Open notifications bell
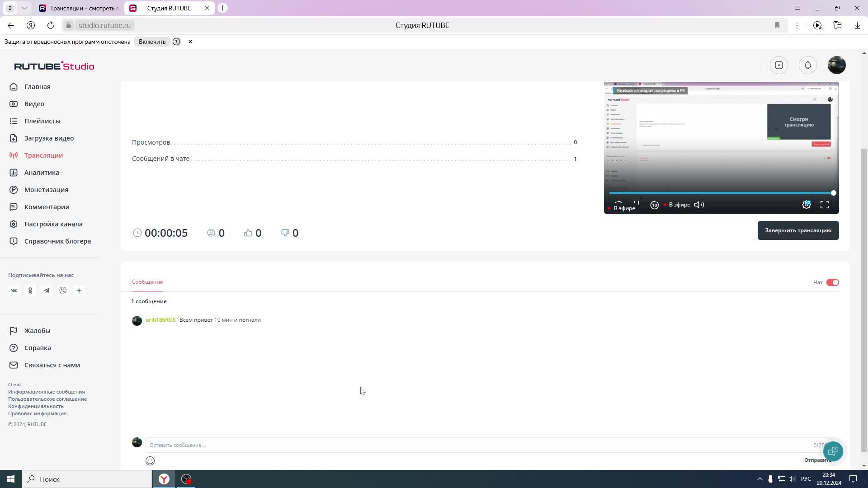 (808, 65)
